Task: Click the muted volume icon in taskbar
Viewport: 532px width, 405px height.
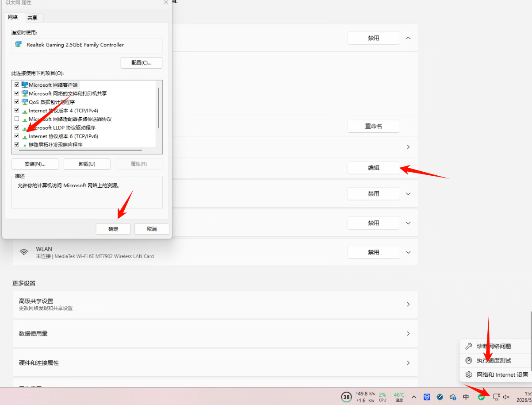Action: click(x=507, y=397)
